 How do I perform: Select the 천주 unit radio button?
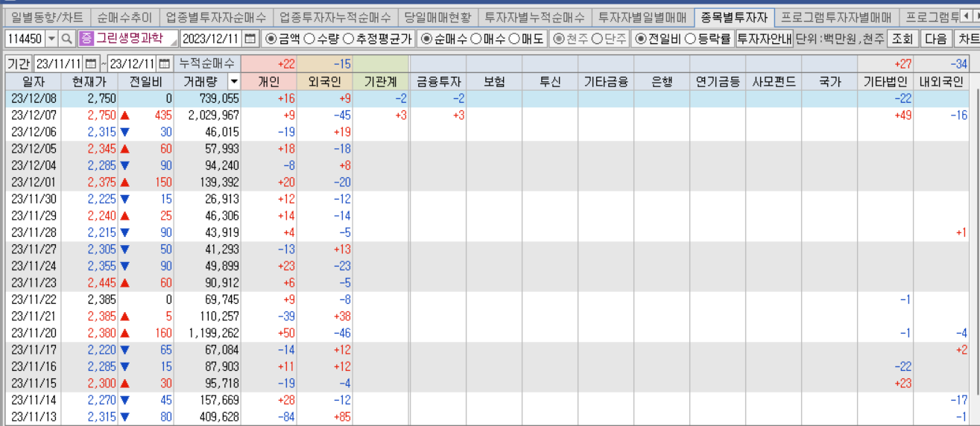(558, 39)
